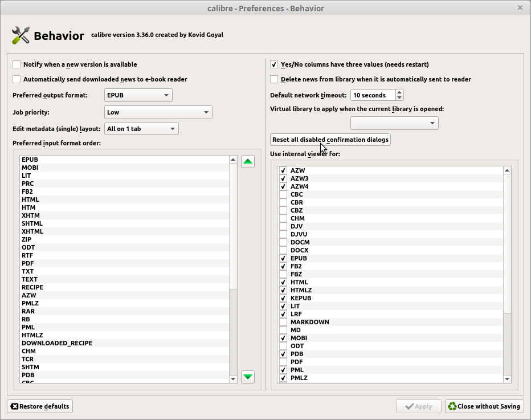Screen dimensions: 531x420
Task: Click Restore defaults button
Action: tap(40, 406)
